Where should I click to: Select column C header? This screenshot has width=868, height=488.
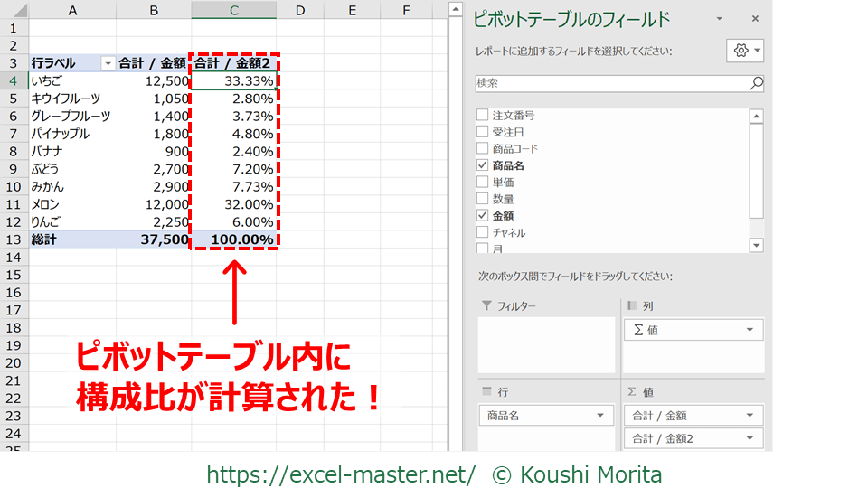234,10
